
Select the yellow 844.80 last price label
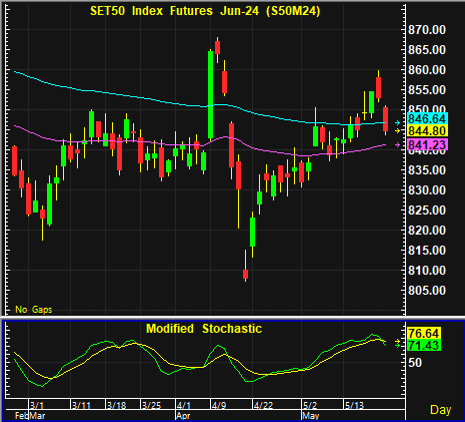point(427,131)
